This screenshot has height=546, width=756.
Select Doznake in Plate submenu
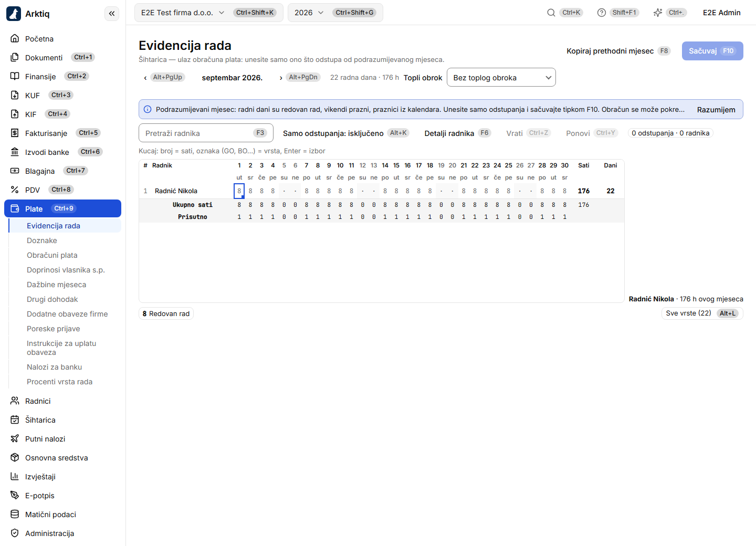click(42, 240)
